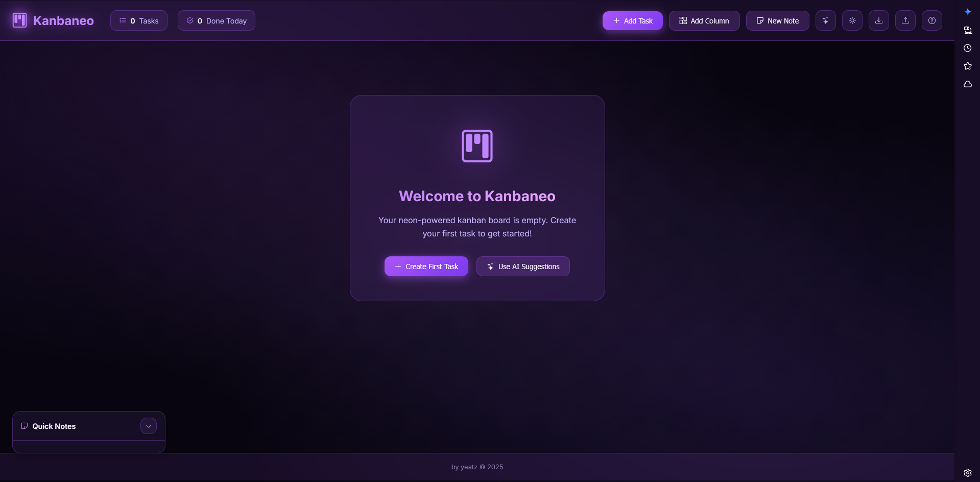Click Create First Task

[426, 266]
